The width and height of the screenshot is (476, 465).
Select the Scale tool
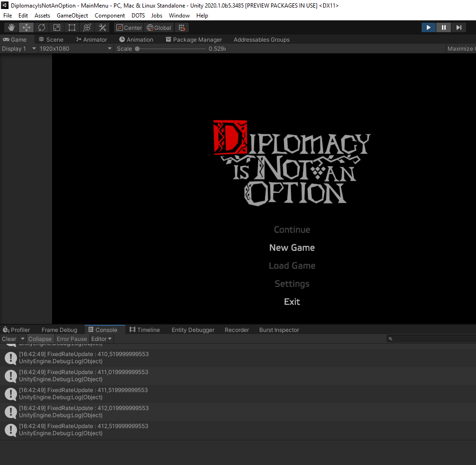pos(57,27)
